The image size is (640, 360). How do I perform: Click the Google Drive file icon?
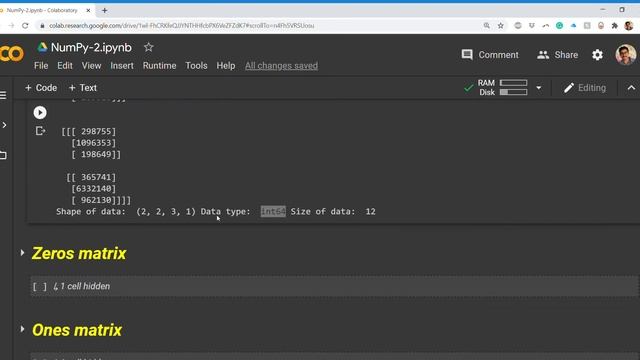point(42,47)
